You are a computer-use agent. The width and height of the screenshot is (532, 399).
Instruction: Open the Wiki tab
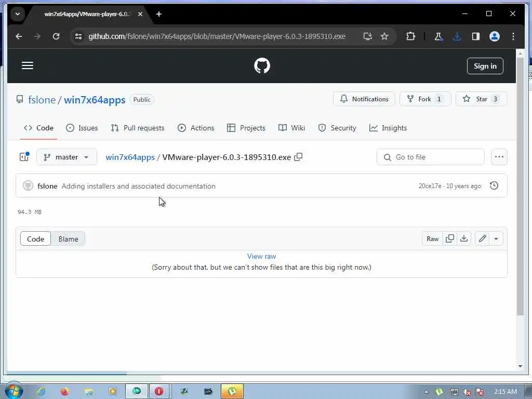(291, 128)
